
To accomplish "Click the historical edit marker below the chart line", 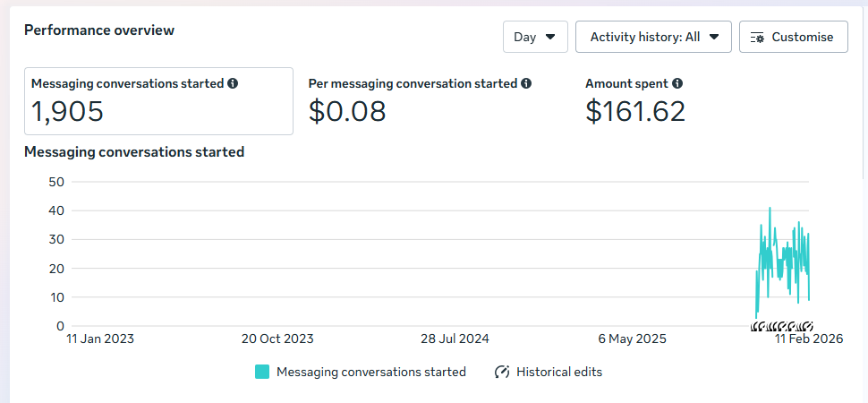I will coord(781,326).
